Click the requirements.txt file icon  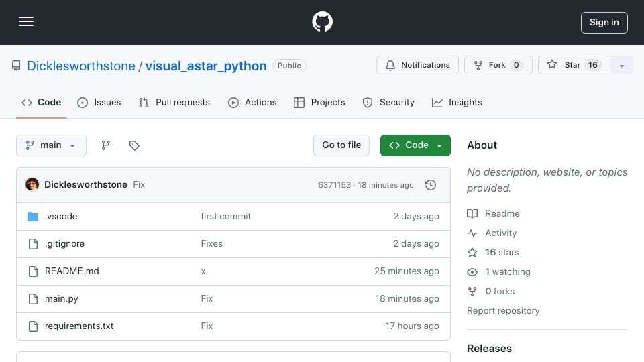click(x=33, y=326)
